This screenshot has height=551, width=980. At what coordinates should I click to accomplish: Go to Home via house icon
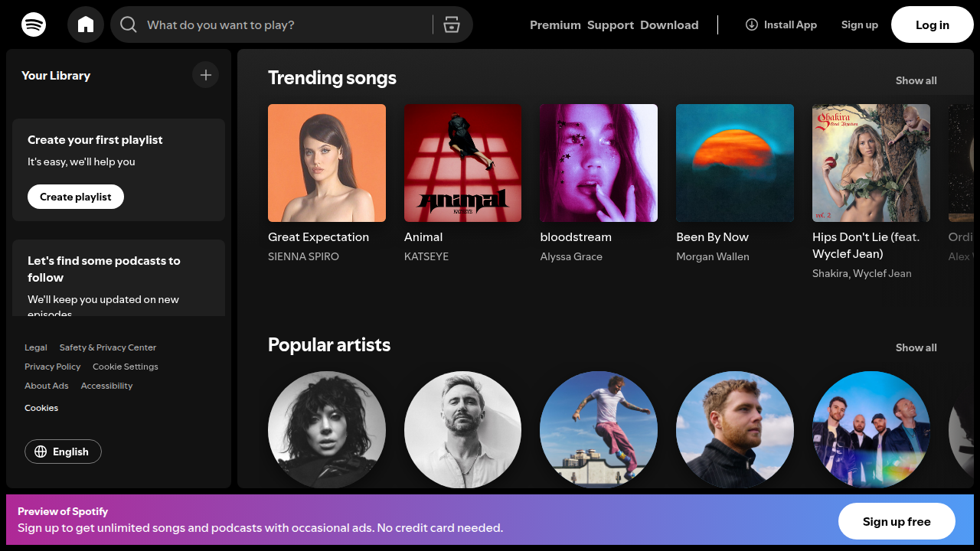click(86, 24)
